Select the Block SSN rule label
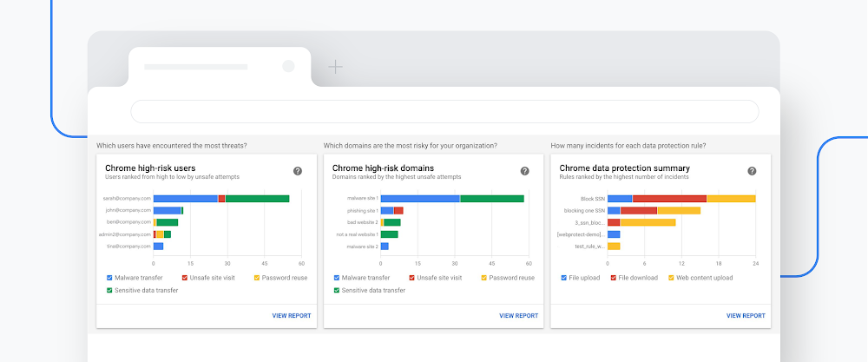868x362 pixels. tap(593, 198)
